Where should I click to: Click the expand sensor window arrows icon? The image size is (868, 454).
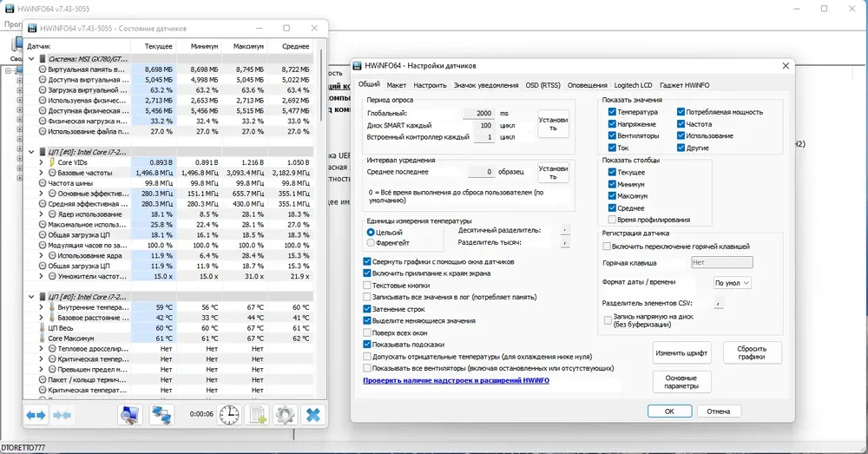coord(36,415)
